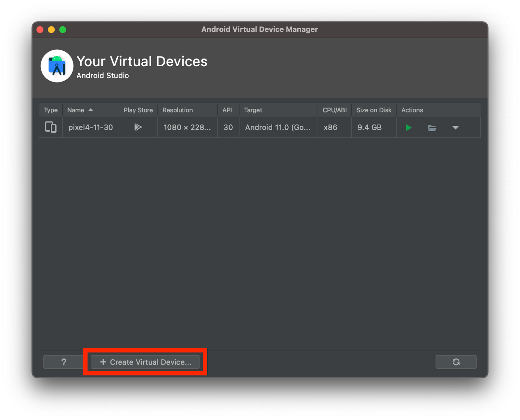The height and width of the screenshot is (420, 520).
Task: Sort by API column header
Action: coord(228,110)
